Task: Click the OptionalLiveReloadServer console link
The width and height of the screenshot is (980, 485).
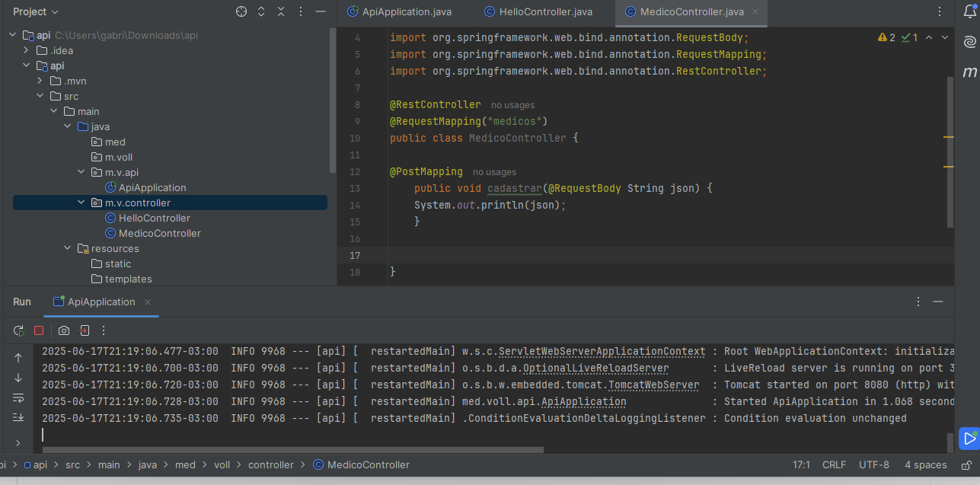Action: click(595, 369)
